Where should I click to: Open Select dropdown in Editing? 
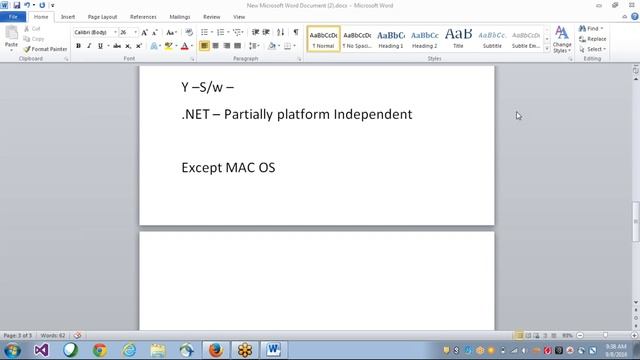point(593,49)
